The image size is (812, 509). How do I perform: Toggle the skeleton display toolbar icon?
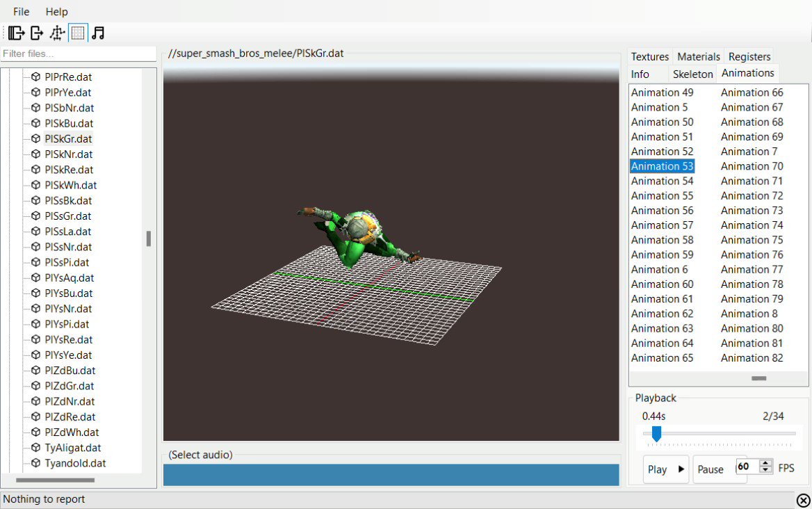pos(57,33)
